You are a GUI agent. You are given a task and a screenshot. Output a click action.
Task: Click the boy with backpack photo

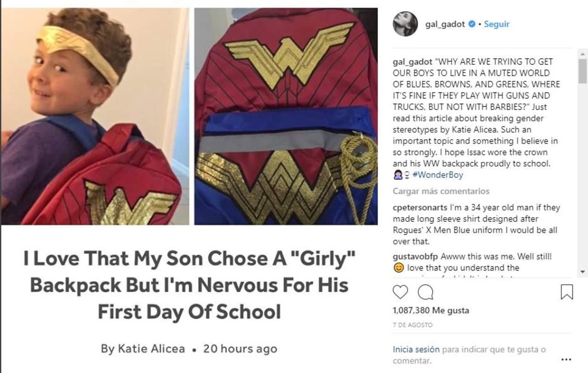click(95, 116)
